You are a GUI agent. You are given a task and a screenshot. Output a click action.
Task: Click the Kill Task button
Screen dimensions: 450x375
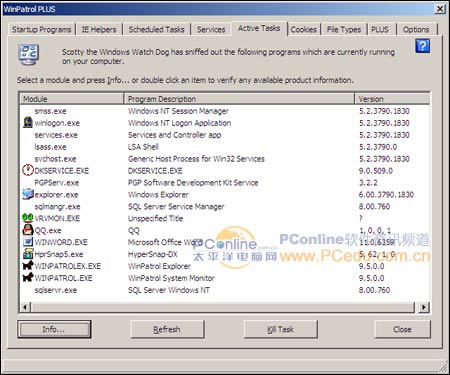coord(280,329)
